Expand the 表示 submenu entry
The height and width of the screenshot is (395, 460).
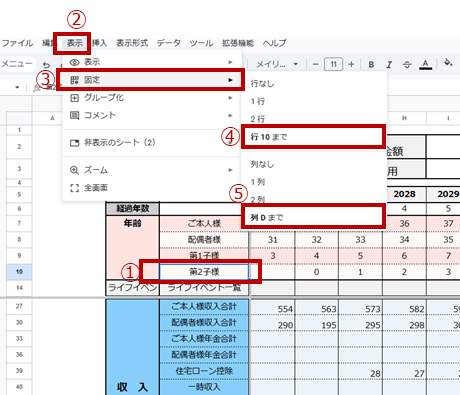pos(150,62)
